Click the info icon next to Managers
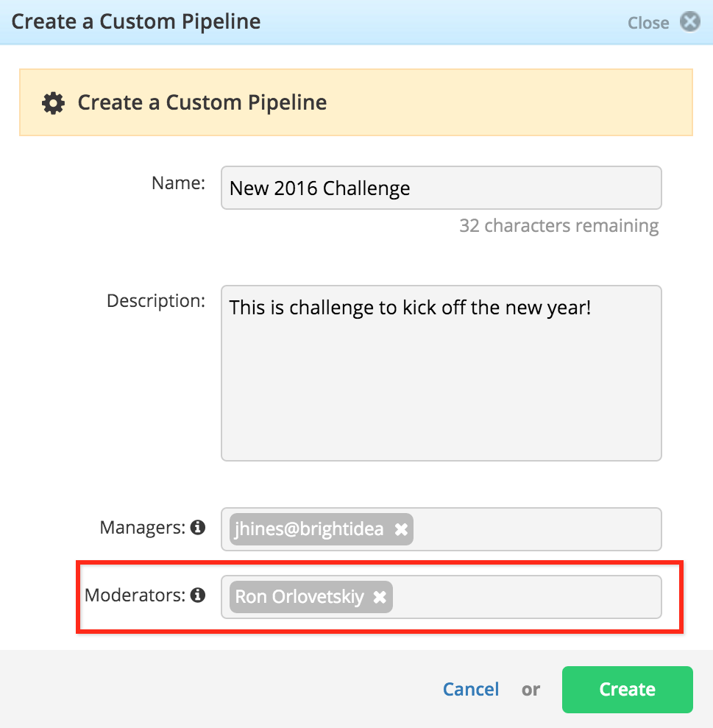 pyautogui.click(x=198, y=528)
